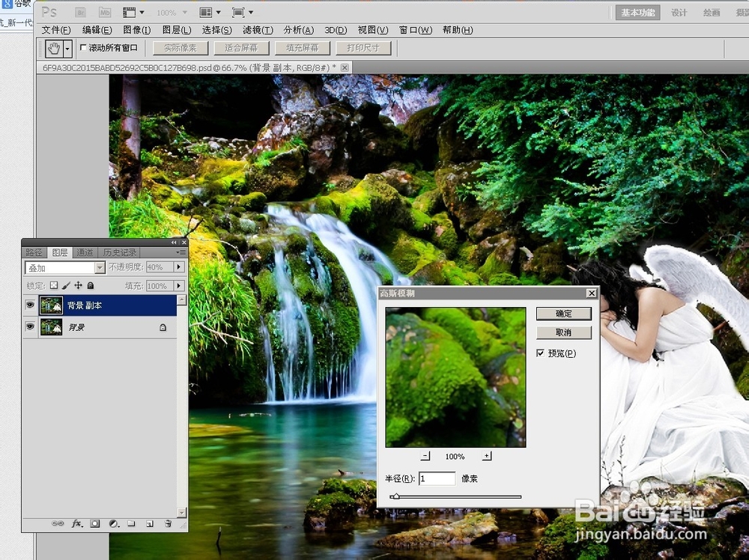Add a layer mask in the Layers panel
This screenshot has width=749, height=560.
tap(95, 523)
